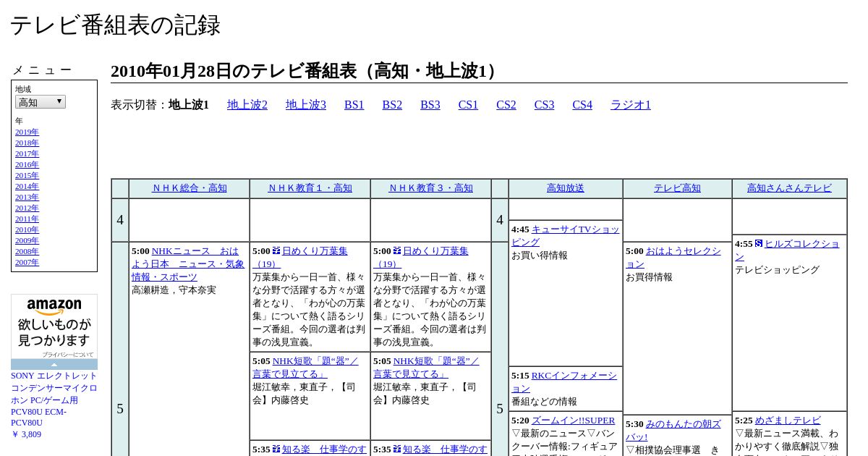The height and width of the screenshot is (456, 868).
Task: Open RKCインフォメーション program link
Action: click(x=564, y=382)
